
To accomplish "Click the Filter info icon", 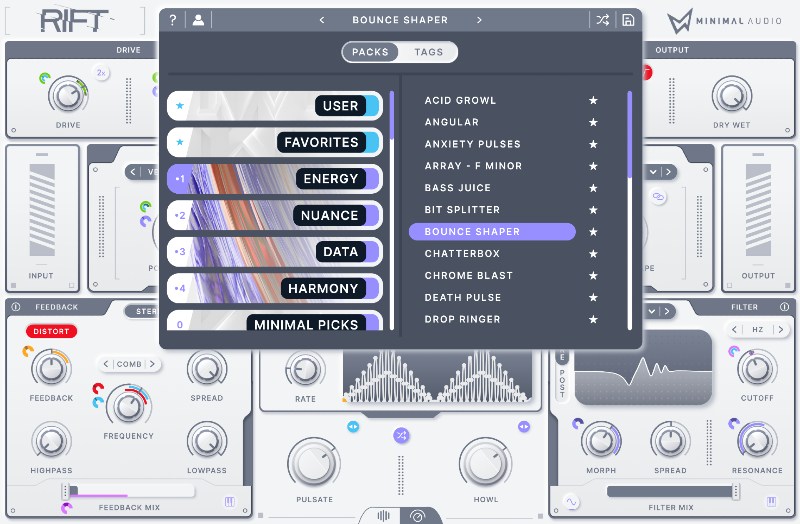I will tap(784, 307).
